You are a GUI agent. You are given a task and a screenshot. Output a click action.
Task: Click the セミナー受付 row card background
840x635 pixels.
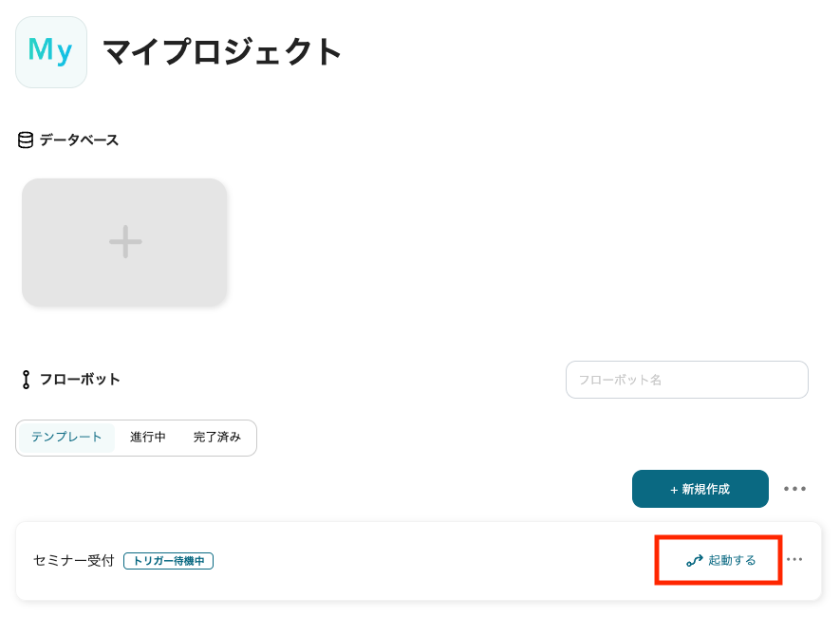[x=418, y=561]
